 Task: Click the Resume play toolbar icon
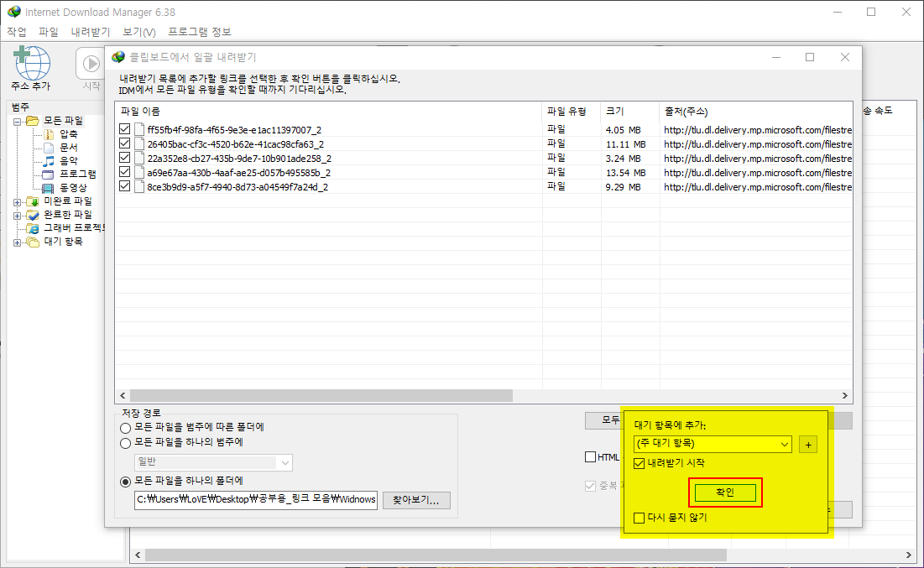[91, 63]
